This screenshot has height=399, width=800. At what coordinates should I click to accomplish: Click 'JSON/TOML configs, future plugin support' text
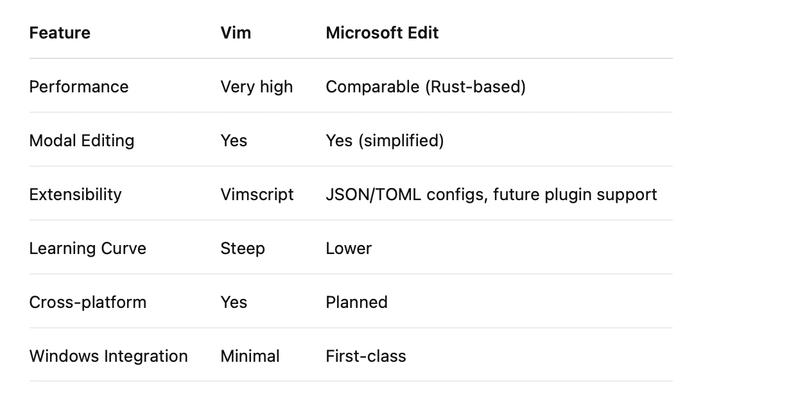(x=491, y=194)
